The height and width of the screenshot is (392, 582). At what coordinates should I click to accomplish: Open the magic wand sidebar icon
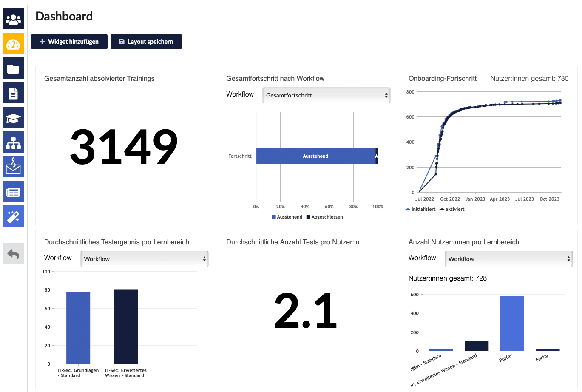[x=13, y=216]
